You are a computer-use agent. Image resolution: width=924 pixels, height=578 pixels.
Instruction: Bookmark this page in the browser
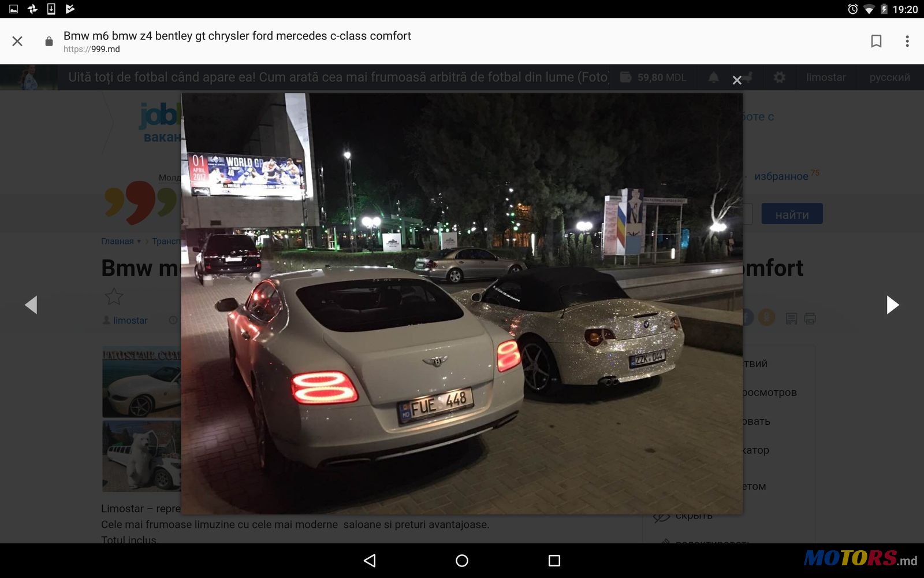876,41
